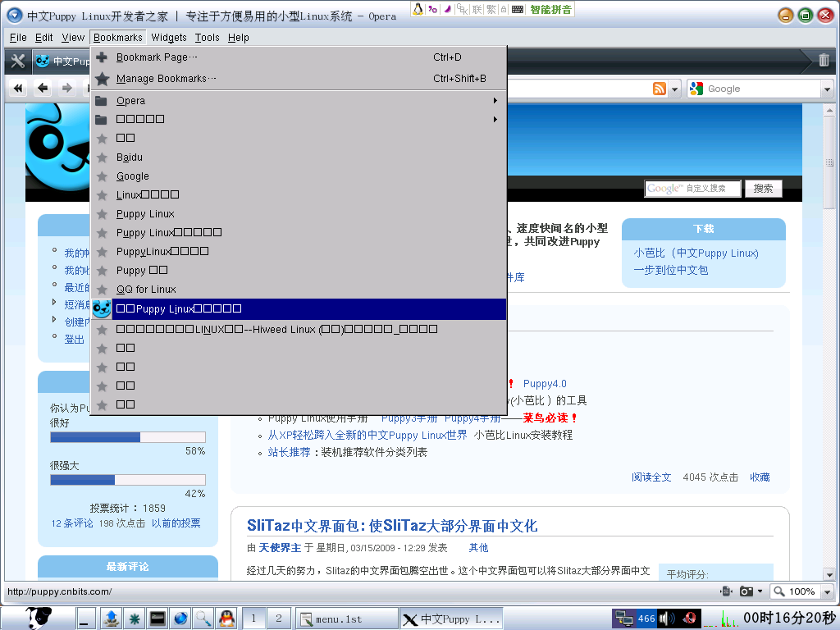Select the Baidu bookmark
Viewport: 840px width, 630px height.
[x=299, y=157]
